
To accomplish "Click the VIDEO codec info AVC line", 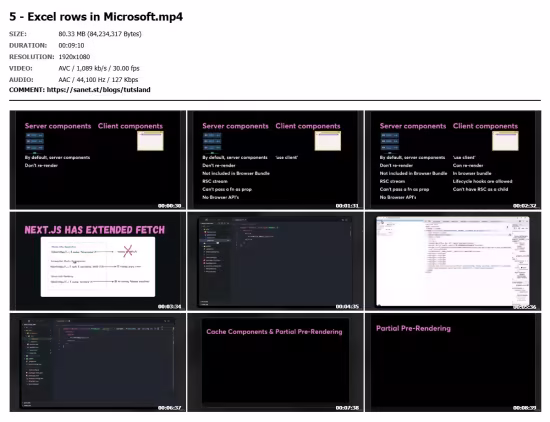I will (x=99, y=68).
